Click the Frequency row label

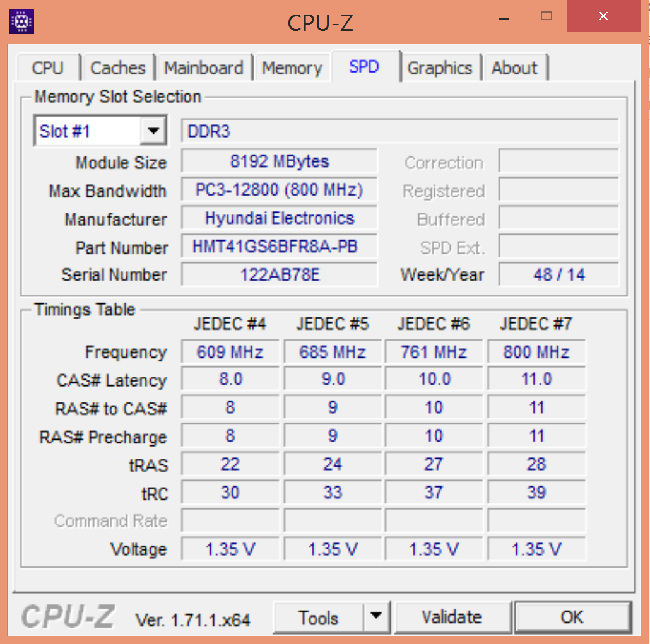coord(126,352)
